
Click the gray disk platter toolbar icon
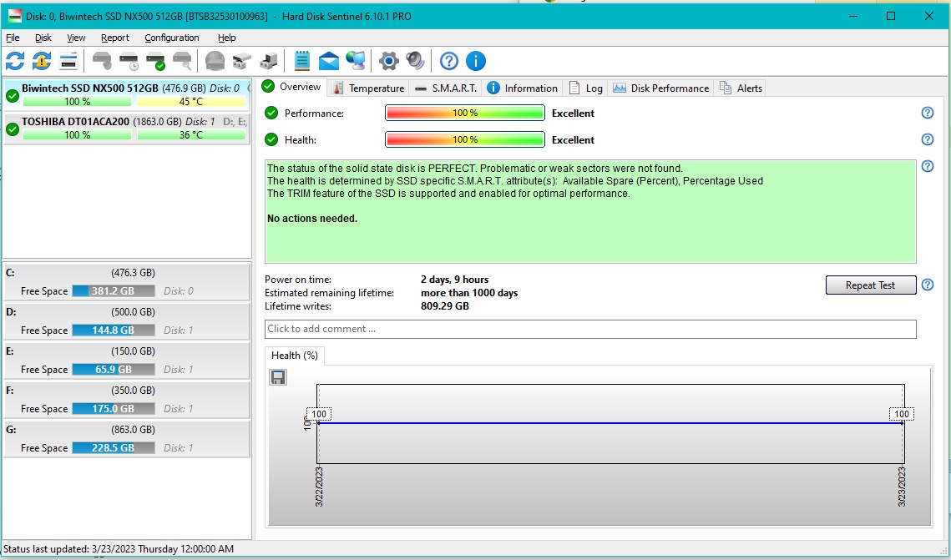(215, 61)
